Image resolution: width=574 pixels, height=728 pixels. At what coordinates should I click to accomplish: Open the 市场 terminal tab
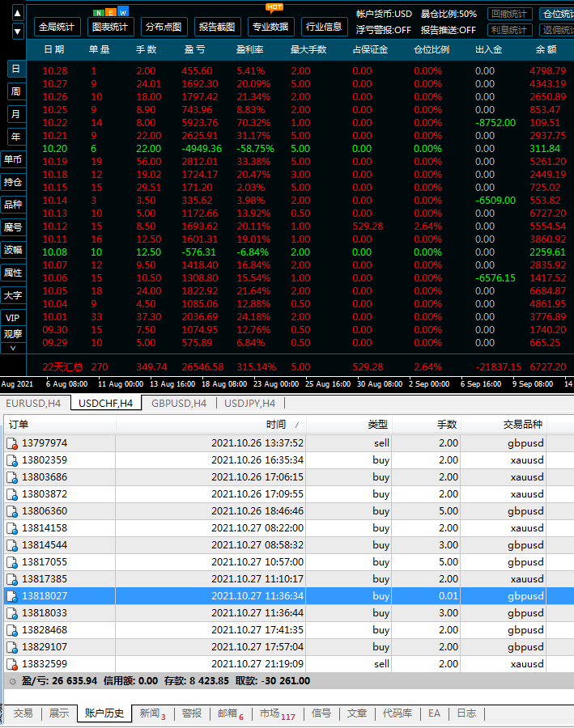point(278,713)
